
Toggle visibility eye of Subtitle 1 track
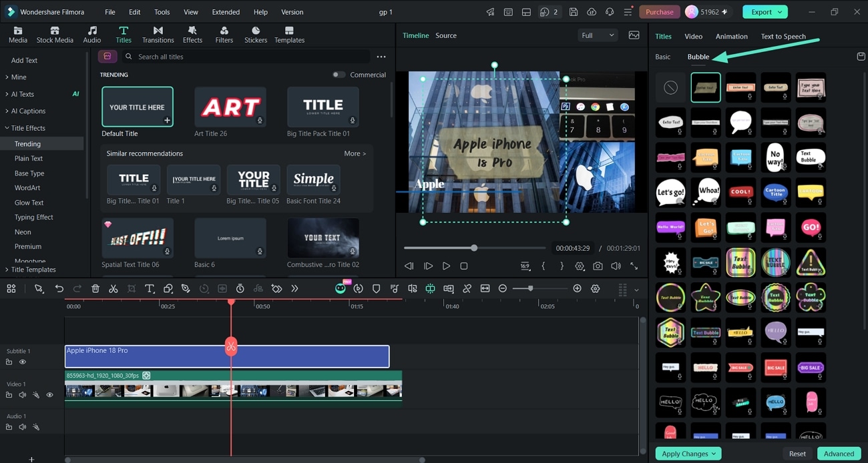click(23, 362)
